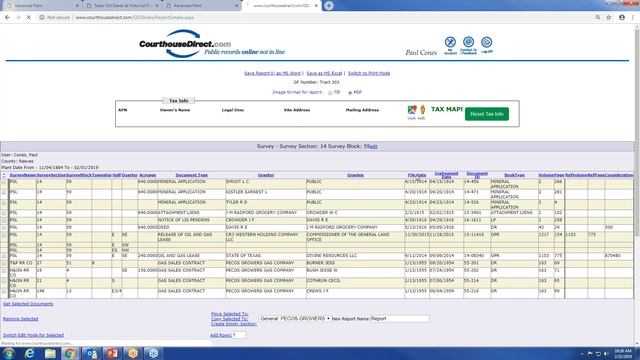Viewport: 640px width, 360px height.
Task: Switch to the first Advanced Plant browser tab
Action: pyautogui.click(x=42, y=6)
